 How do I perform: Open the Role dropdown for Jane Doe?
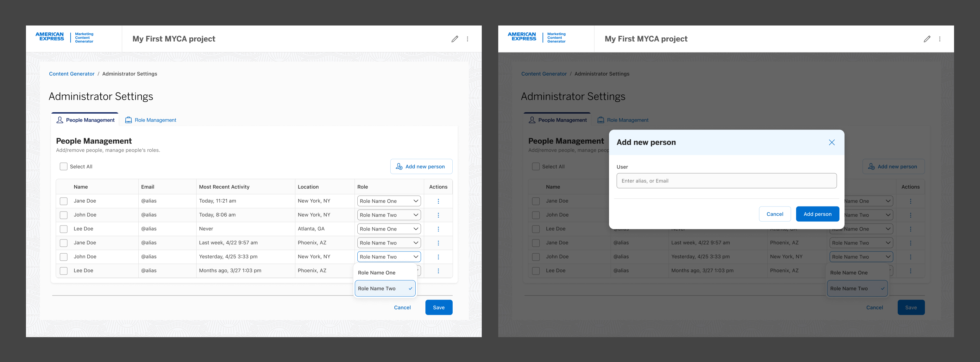click(x=388, y=200)
